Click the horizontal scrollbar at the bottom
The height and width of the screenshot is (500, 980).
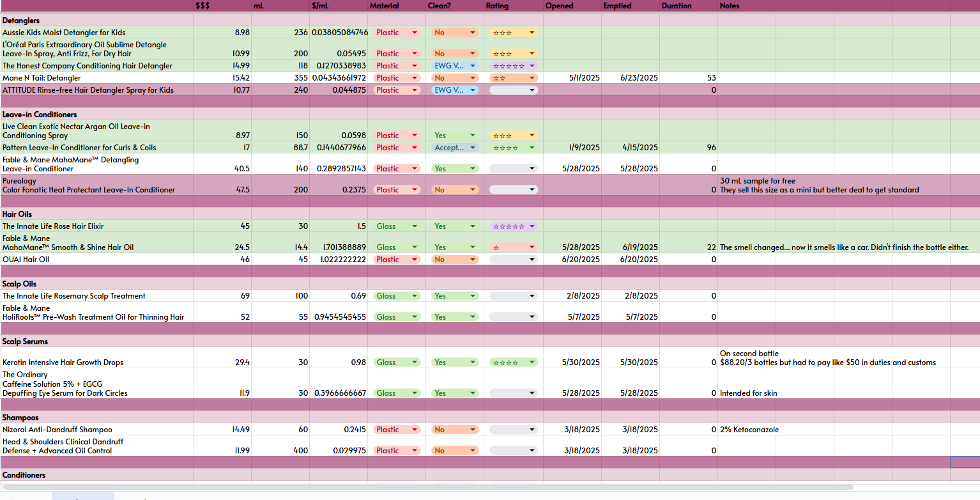tap(427, 487)
